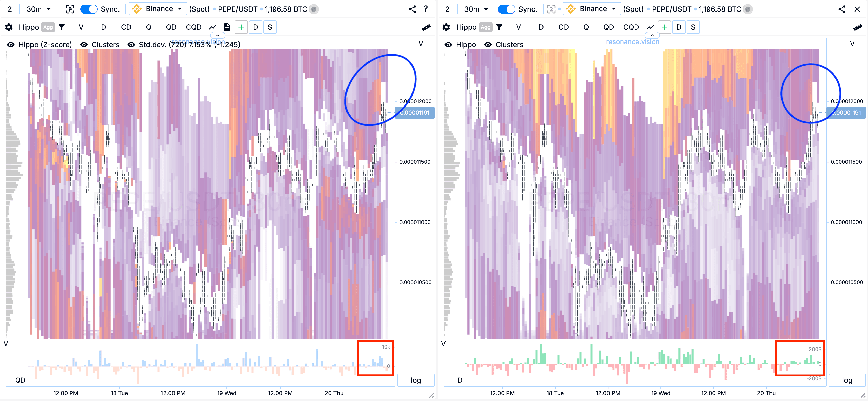The image size is (868, 401).
Task: Click the line chart icon in left toolbar
Action: click(213, 27)
